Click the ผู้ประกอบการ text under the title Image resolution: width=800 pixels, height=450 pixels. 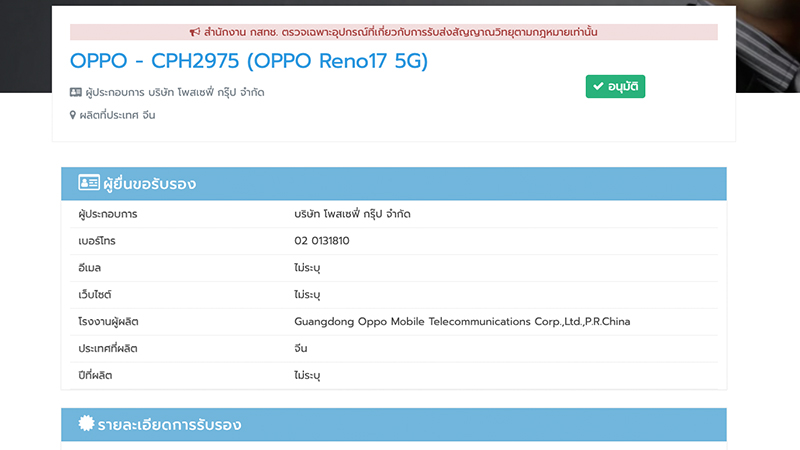pos(175,93)
